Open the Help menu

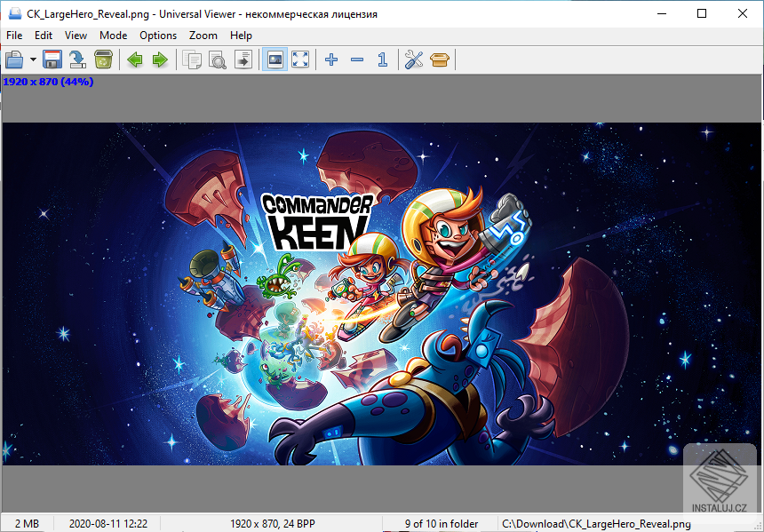tap(241, 36)
